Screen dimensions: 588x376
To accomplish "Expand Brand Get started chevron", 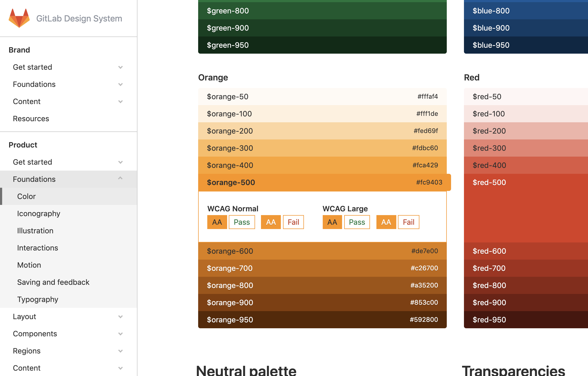I will coord(121,67).
